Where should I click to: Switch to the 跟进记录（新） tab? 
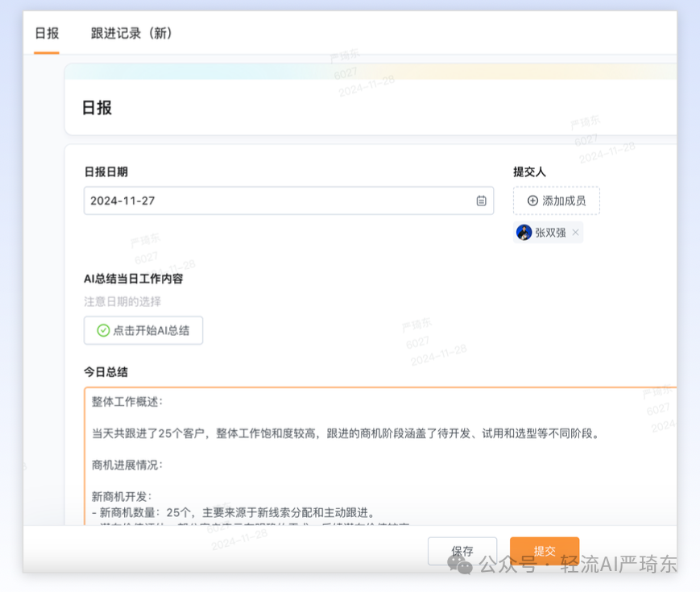pyautogui.click(x=130, y=34)
